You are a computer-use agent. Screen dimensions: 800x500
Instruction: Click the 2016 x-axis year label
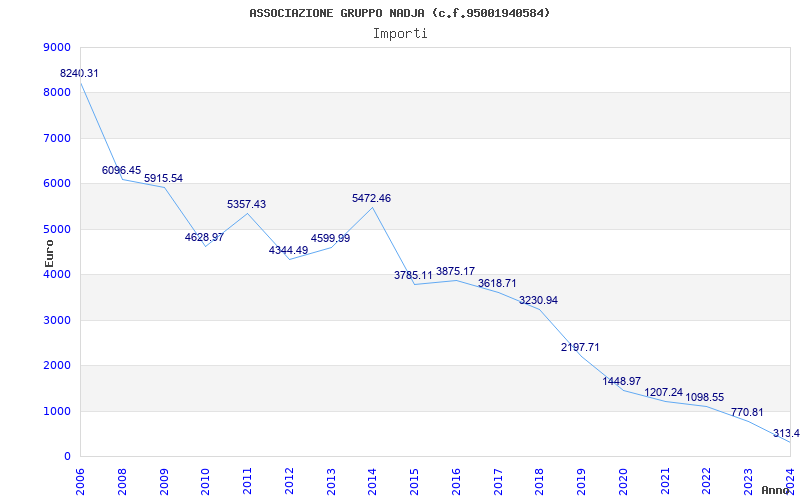456,482
